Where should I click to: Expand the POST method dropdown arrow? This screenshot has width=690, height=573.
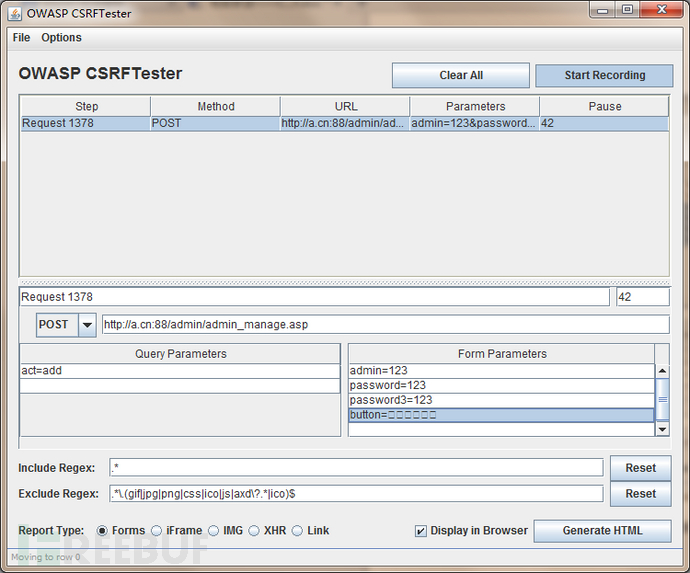pos(87,325)
